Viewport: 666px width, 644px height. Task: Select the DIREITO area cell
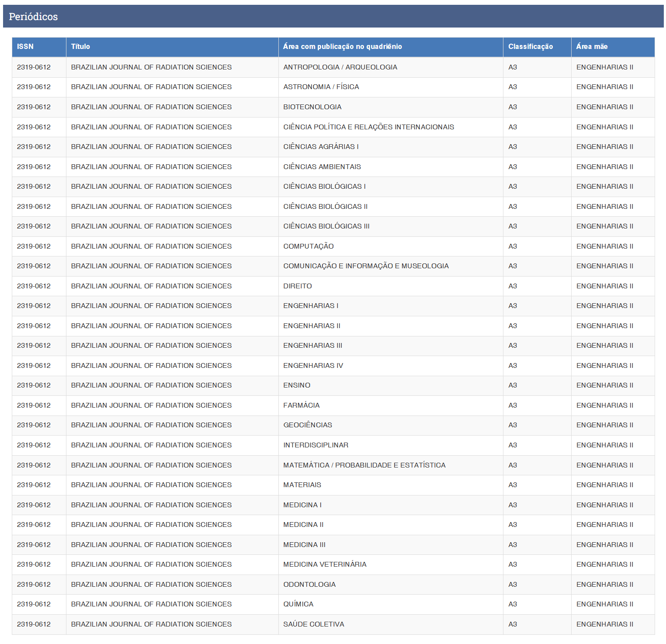click(297, 286)
